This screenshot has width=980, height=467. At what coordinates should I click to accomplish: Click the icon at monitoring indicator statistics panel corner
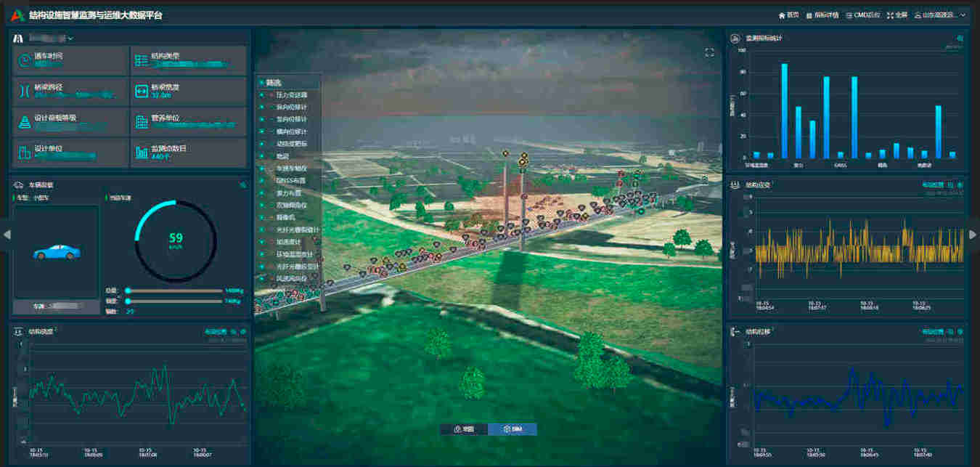[x=960, y=38]
